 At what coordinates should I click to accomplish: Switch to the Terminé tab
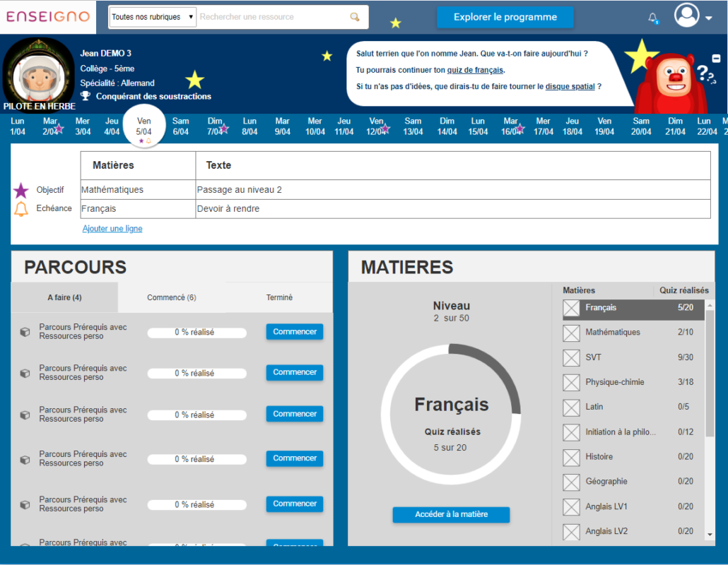[x=279, y=297]
